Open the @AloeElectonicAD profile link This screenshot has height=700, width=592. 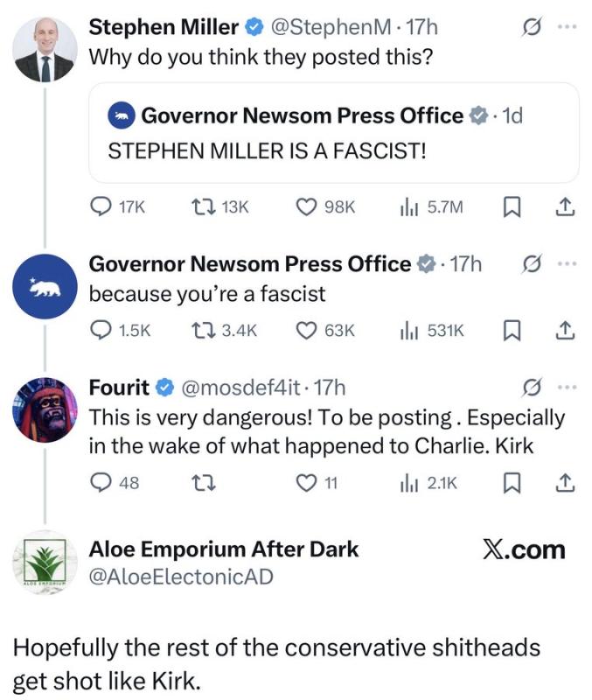coord(180,576)
